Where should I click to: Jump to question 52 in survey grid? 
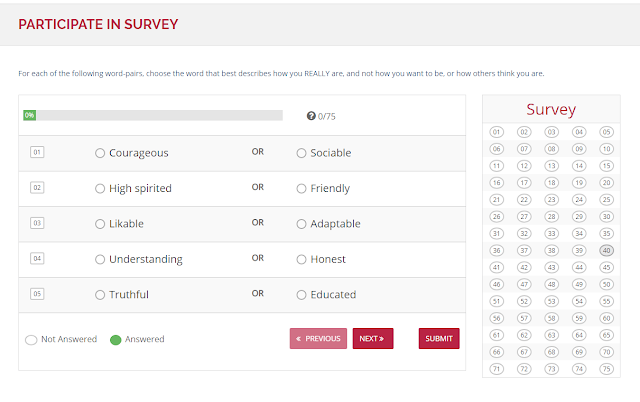pyautogui.click(x=524, y=301)
